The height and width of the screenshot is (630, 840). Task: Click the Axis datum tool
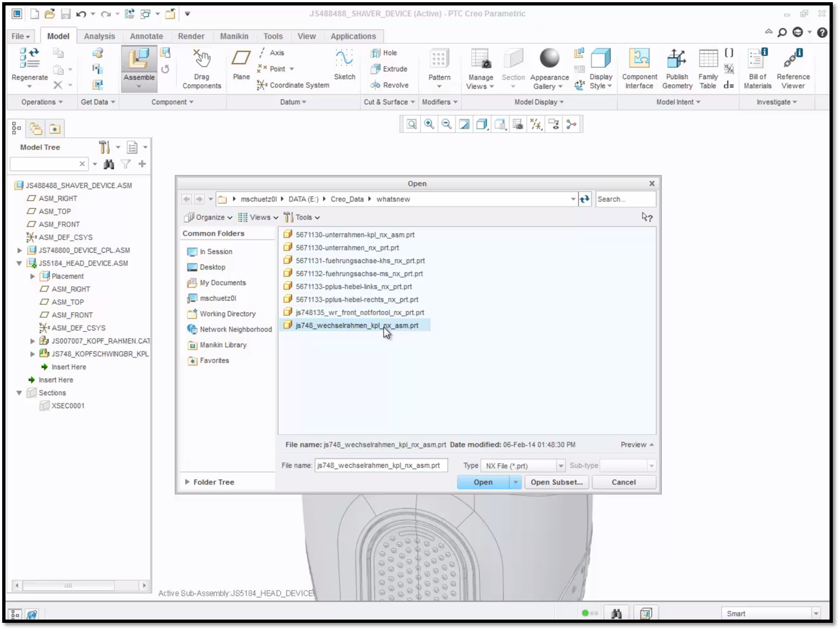coord(271,53)
